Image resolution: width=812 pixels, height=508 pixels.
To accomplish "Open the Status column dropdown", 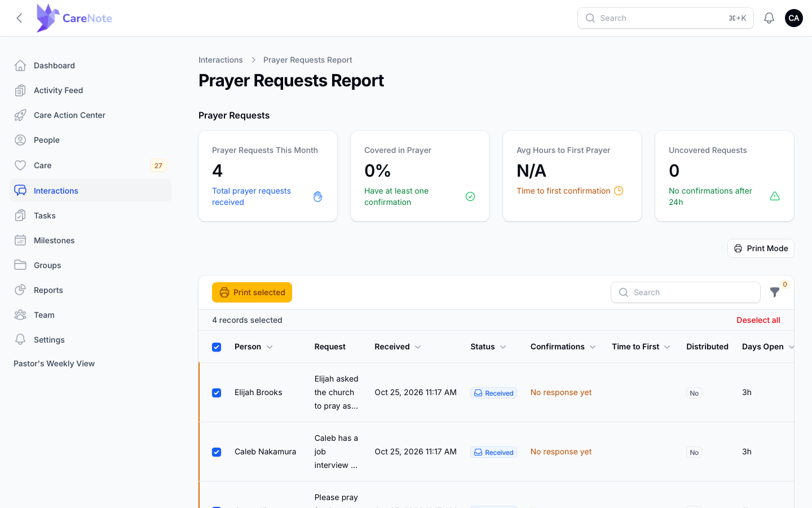I will pyautogui.click(x=503, y=347).
